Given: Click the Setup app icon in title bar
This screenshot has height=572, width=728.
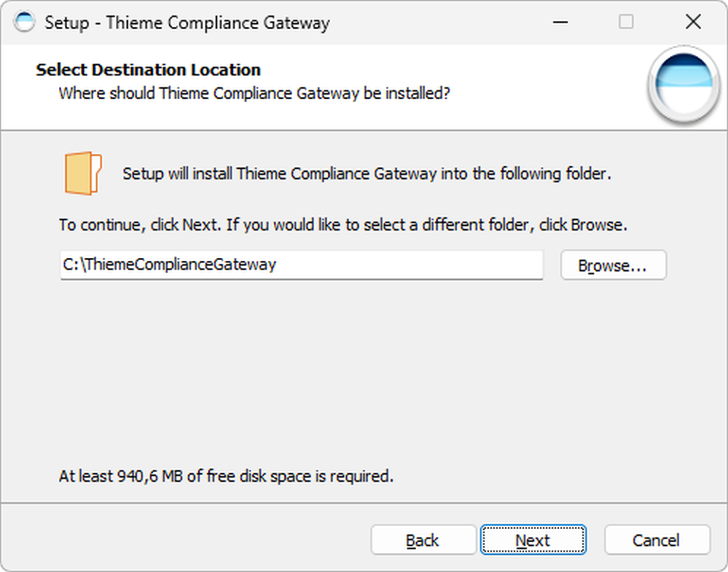Looking at the screenshot, I should [x=24, y=22].
